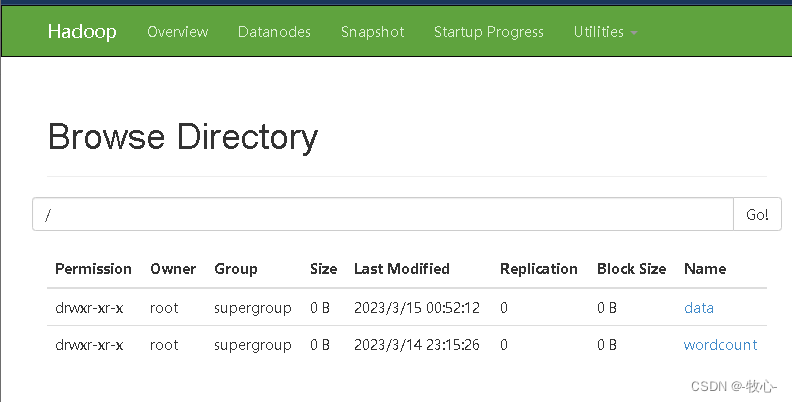The image size is (792, 402).
Task: Switch to the Snapshot page
Action: tap(373, 32)
